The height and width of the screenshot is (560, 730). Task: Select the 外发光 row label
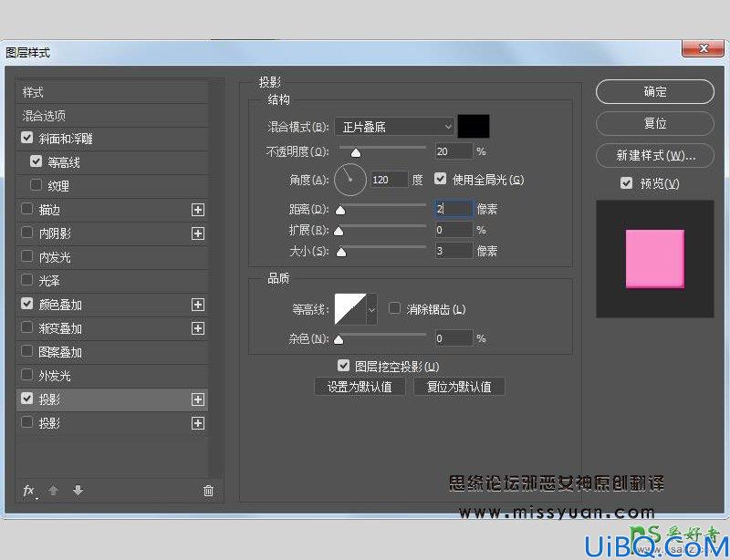click(55, 376)
